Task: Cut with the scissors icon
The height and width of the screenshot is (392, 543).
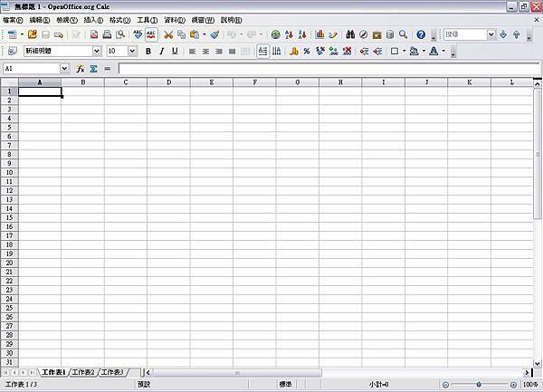Action: click(x=168, y=34)
